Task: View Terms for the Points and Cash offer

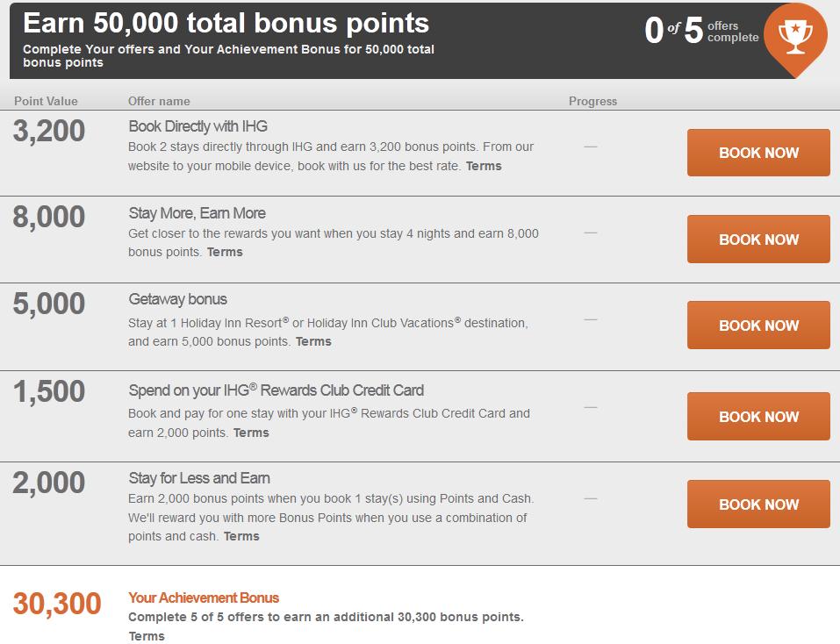Action: coord(241,536)
